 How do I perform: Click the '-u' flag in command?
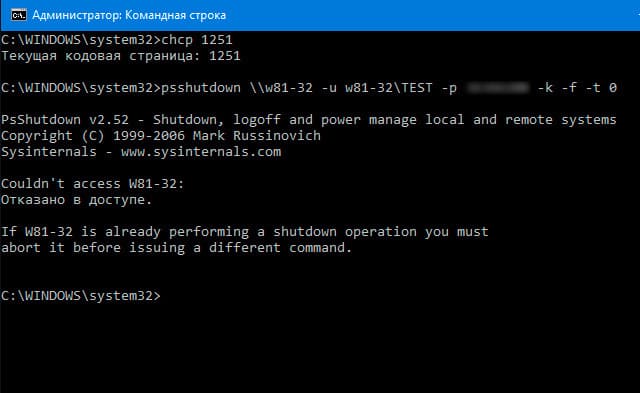click(329, 88)
